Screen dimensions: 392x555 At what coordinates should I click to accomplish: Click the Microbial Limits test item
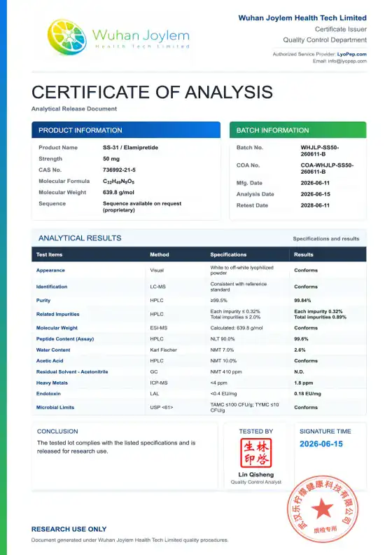[55, 407]
